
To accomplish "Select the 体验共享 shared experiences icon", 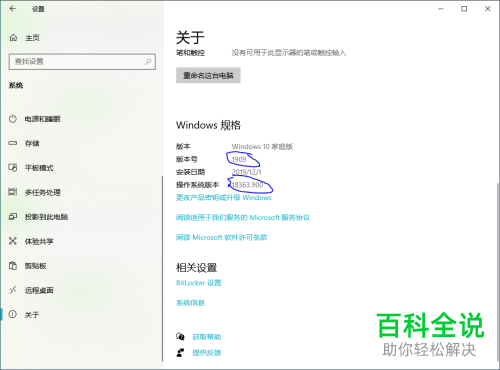I will (x=13, y=241).
